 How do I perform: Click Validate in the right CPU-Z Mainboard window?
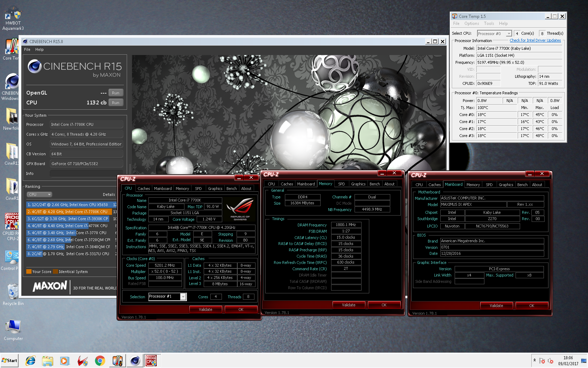pyautogui.click(x=496, y=306)
